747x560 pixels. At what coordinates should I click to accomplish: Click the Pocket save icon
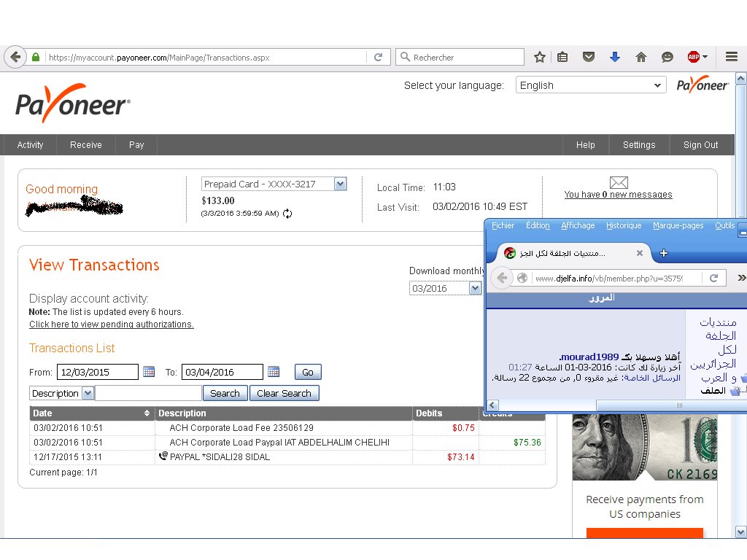click(x=589, y=57)
